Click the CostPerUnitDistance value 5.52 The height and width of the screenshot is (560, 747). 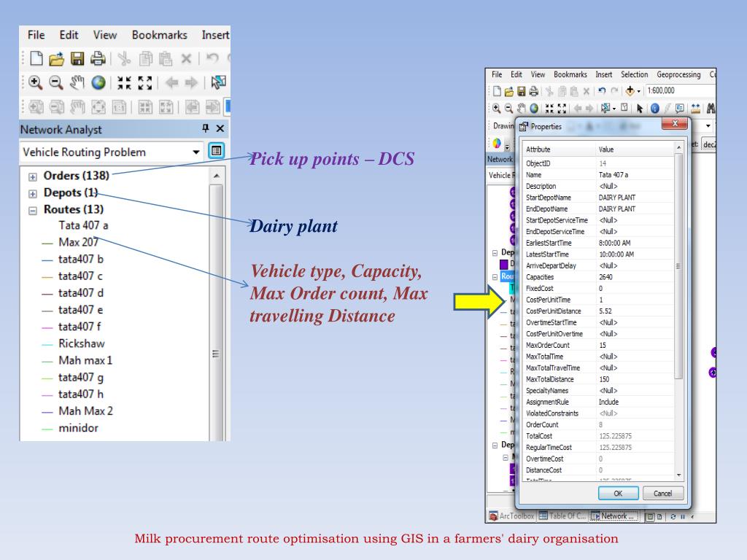coord(605,311)
